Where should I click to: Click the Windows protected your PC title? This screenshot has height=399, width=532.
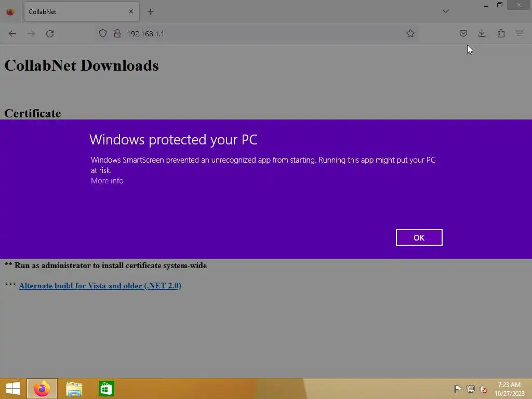tap(174, 140)
